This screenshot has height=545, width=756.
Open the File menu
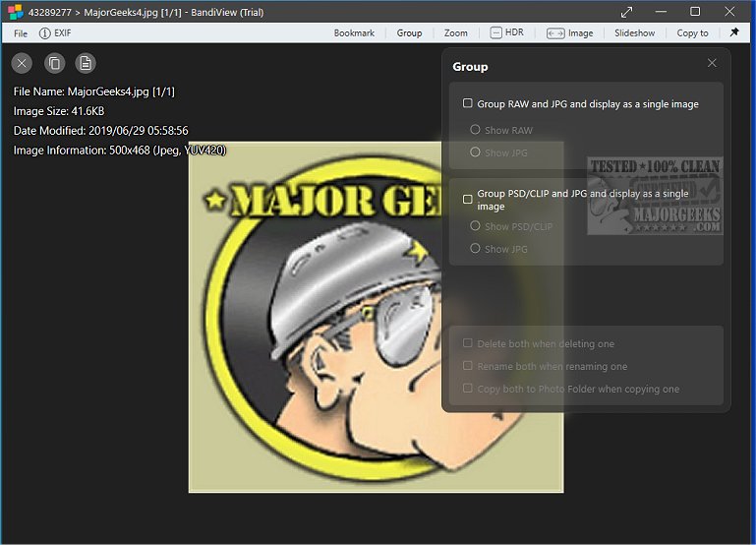pos(21,33)
